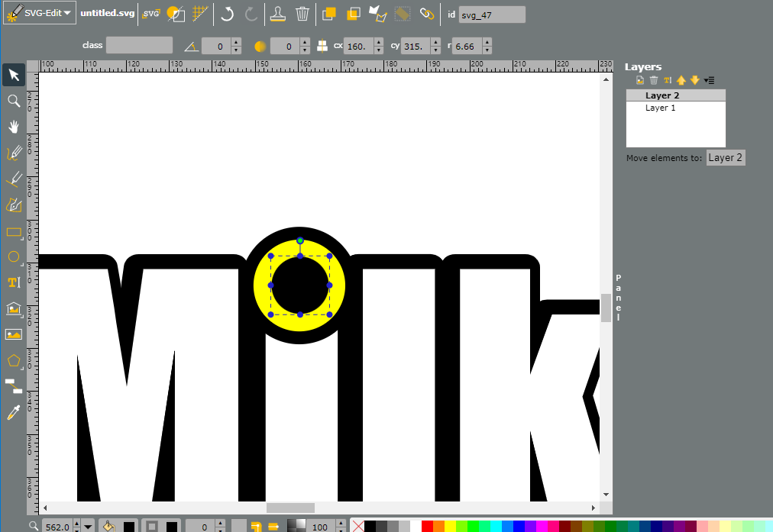Screen dimensions: 773x532
Task: Move layer up with yellow arrow
Action: [x=681, y=80]
